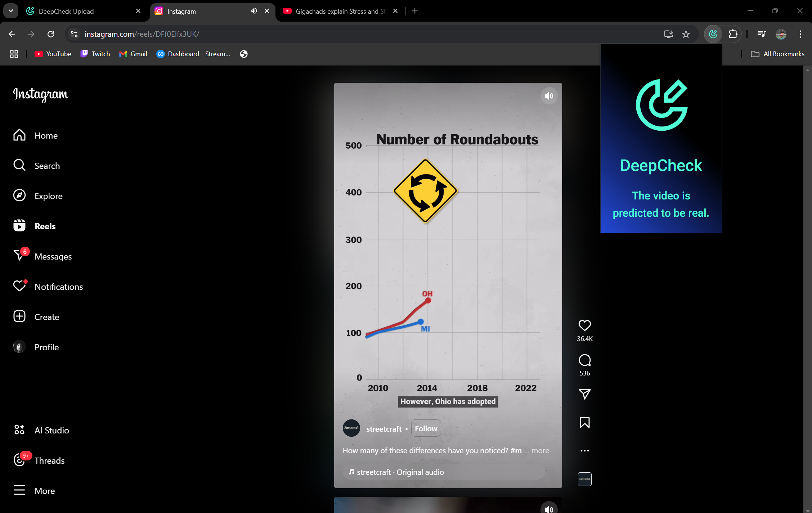Viewport: 812px width, 513px height.
Task: Open the tab search dropdown arrow
Action: [11, 11]
